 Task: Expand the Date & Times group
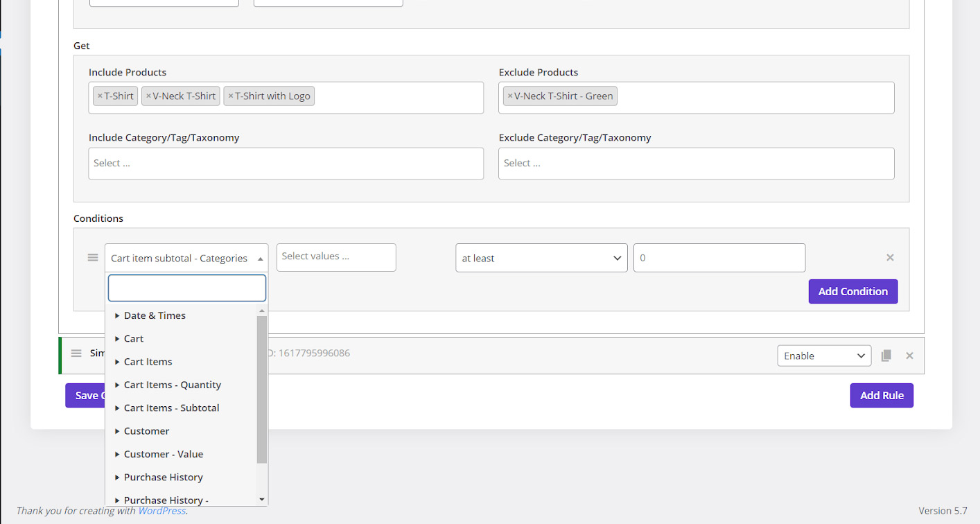(x=155, y=315)
